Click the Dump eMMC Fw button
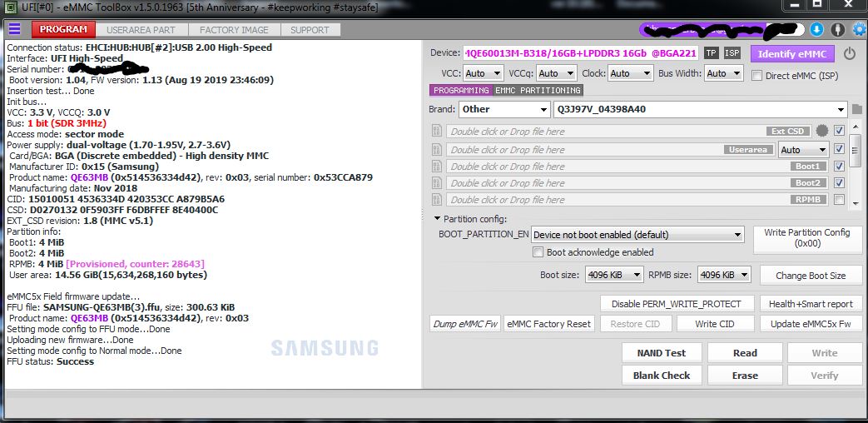This screenshot has width=868, height=423. [x=465, y=324]
